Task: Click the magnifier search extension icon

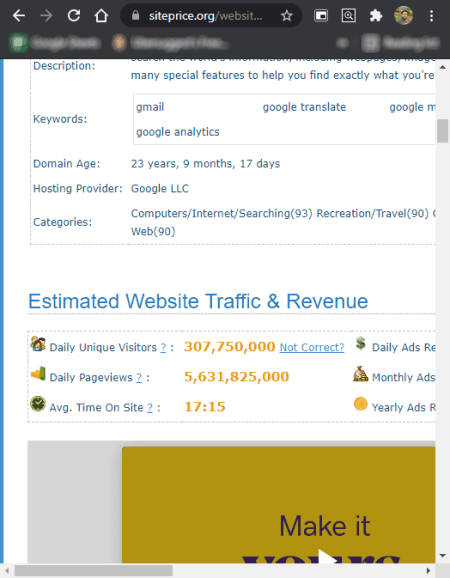Action: pyautogui.click(x=348, y=15)
